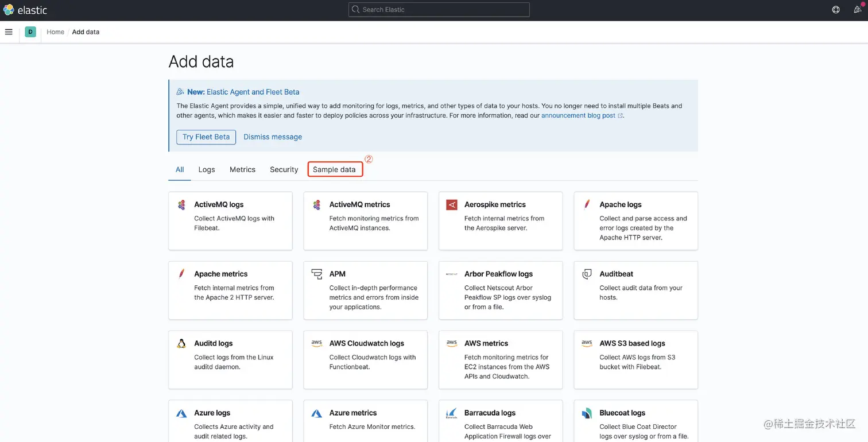
Task: Click the ActiveMQ logs icon
Action: [x=181, y=205]
